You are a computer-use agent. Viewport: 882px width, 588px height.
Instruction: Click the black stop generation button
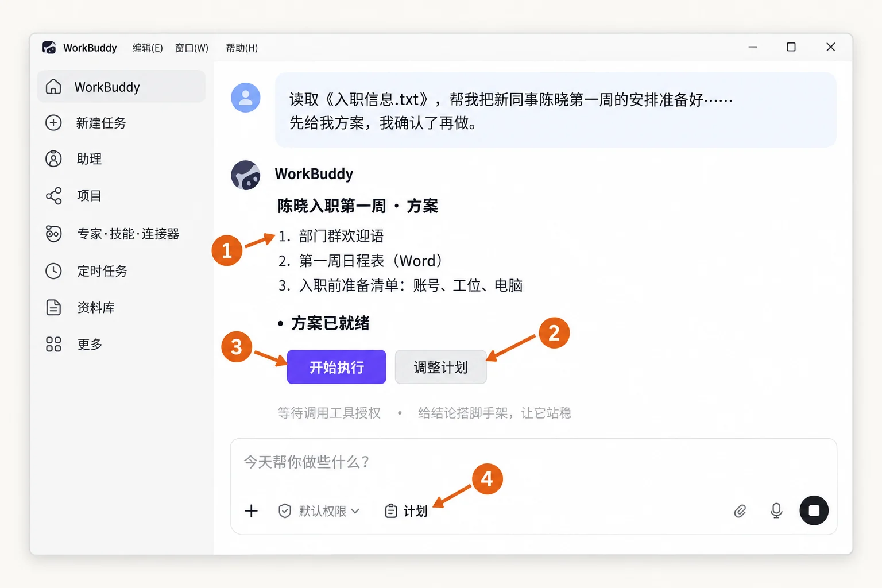[x=814, y=510]
